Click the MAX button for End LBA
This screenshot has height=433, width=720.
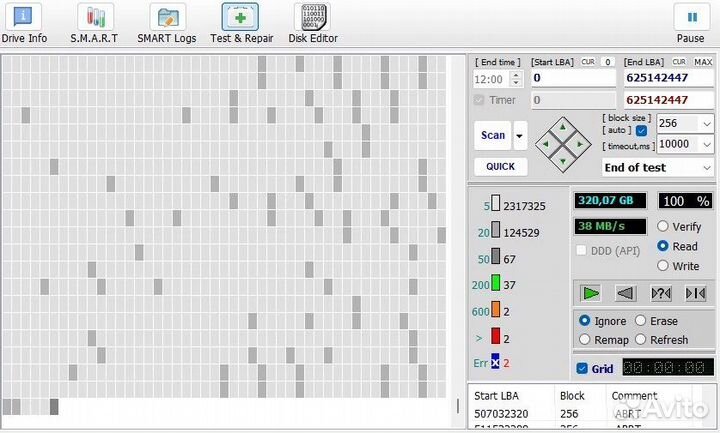703,62
